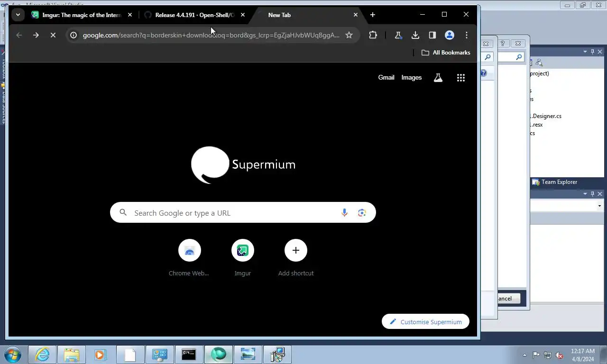Image resolution: width=607 pixels, height=364 pixels.
Task: View site information icon in address bar
Action: tap(74, 35)
